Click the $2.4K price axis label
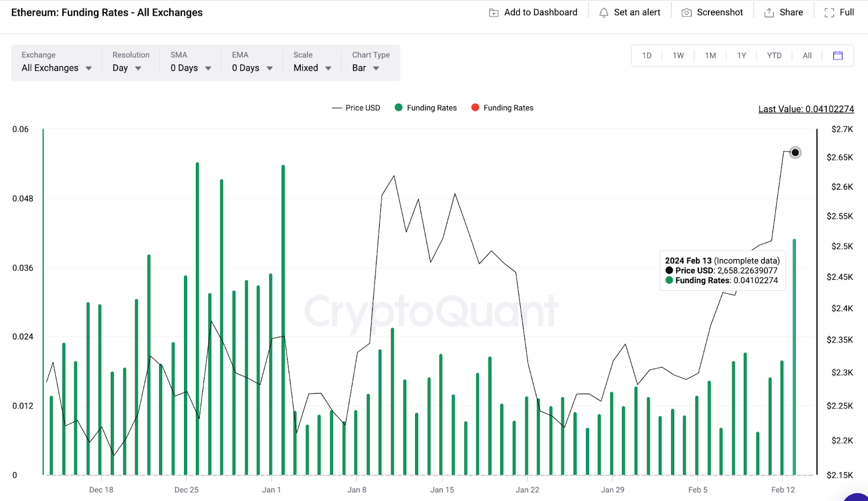The image size is (868, 501). [x=842, y=309]
